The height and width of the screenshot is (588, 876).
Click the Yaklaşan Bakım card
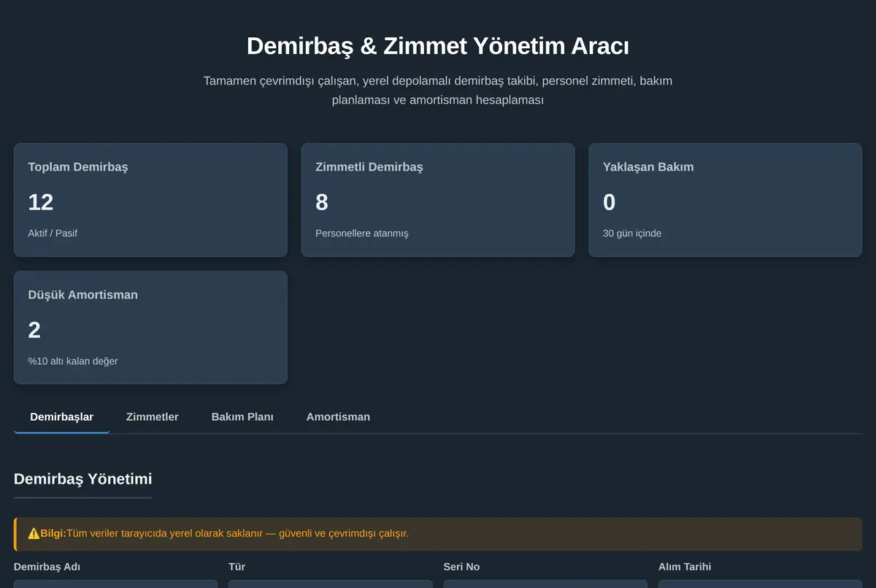tap(725, 200)
